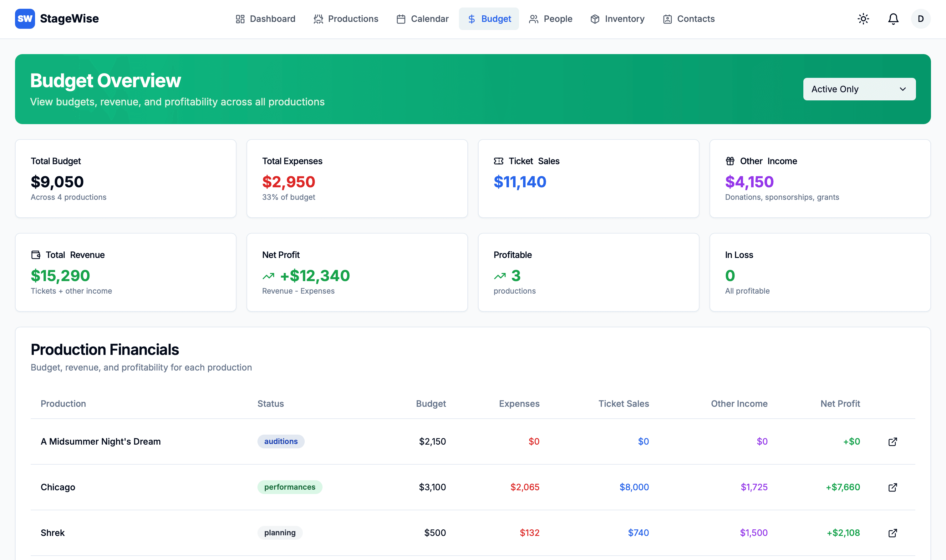Click the Total Revenue wallet icon
Image resolution: width=946 pixels, height=560 pixels.
pos(35,255)
